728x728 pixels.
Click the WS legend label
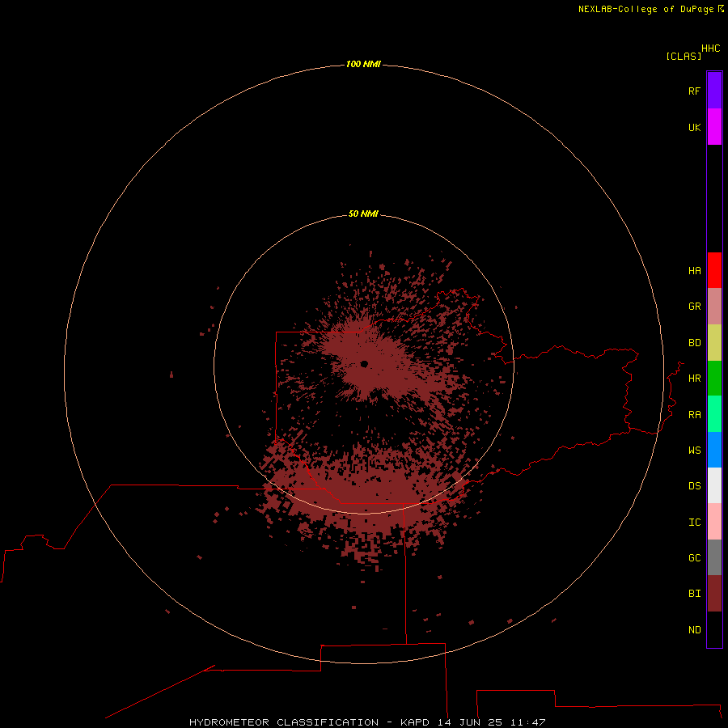point(694,450)
